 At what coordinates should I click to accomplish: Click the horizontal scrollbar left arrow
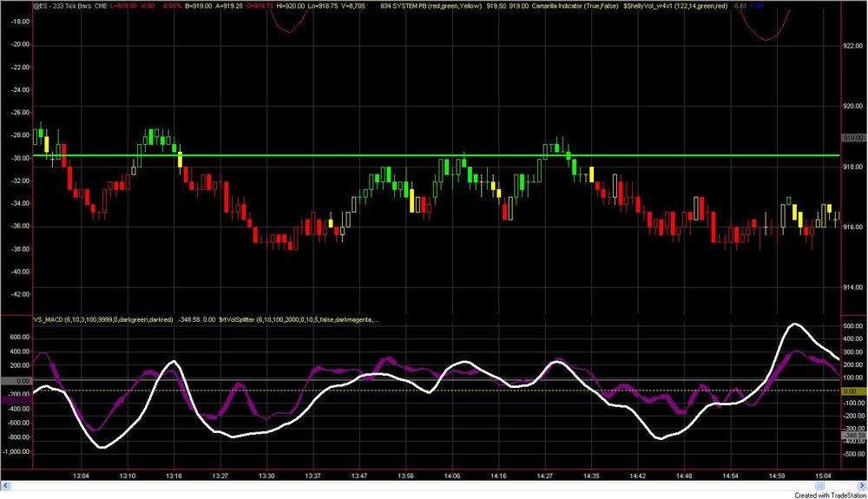tap(5, 486)
